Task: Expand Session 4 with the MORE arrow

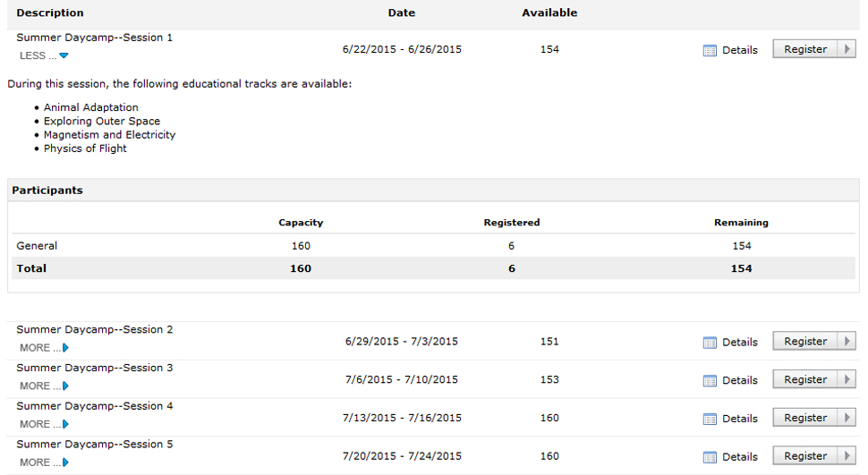Action: pyautogui.click(x=65, y=425)
